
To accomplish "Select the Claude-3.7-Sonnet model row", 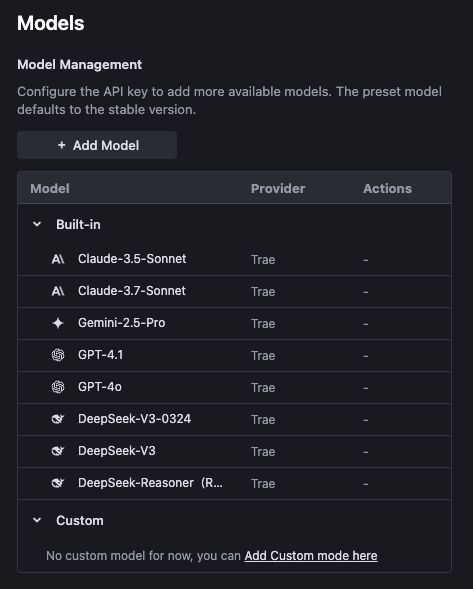I will pyautogui.click(x=234, y=291).
